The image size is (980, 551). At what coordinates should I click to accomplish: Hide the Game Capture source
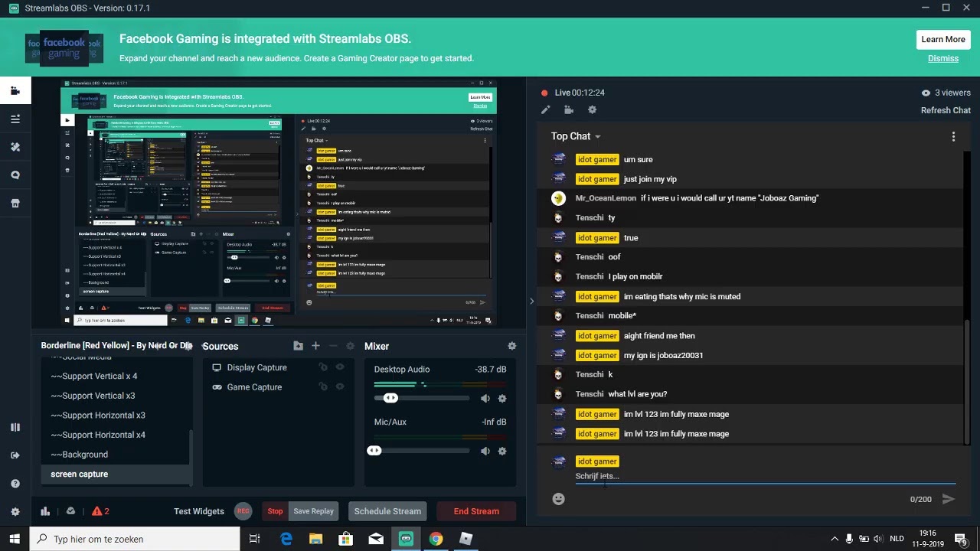[x=340, y=387]
